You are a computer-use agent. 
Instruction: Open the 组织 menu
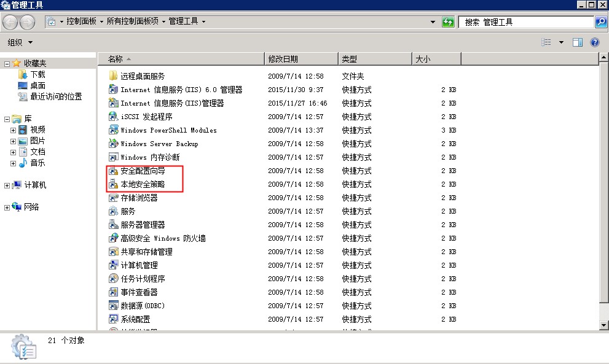tap(20, 42)
